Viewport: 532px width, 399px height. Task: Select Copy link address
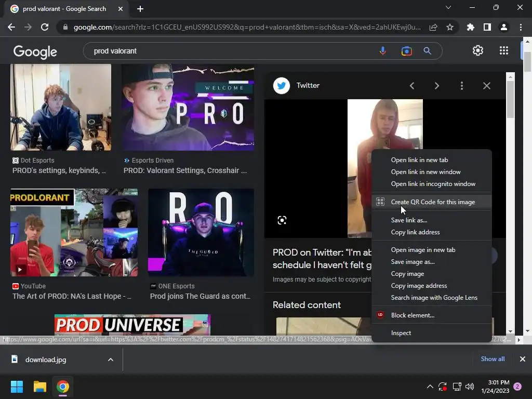click(432, 232)
